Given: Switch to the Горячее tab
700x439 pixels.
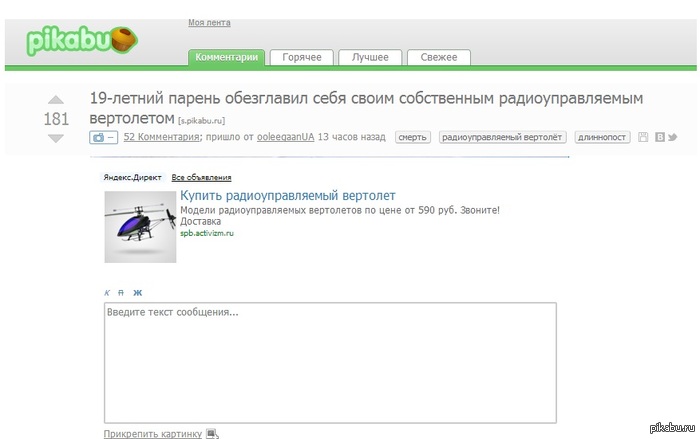Looking at the screenshot, I should click(302, 58).
